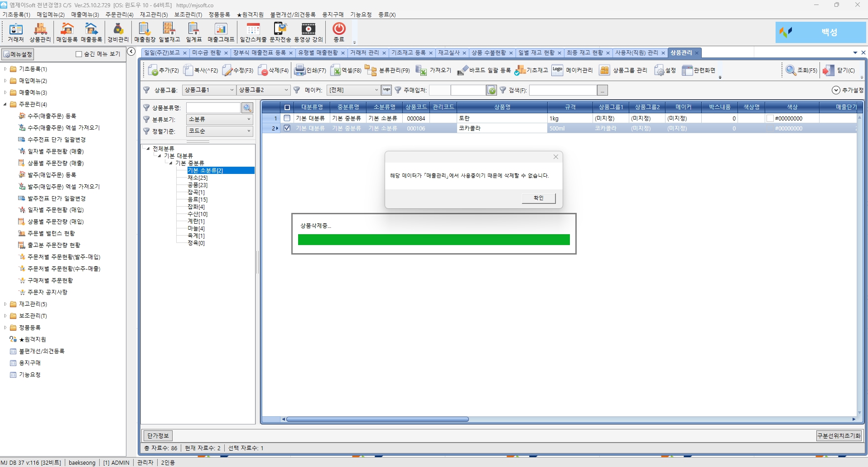
Task: Click the 조회(F5) search icon
Action: [801, 70]
